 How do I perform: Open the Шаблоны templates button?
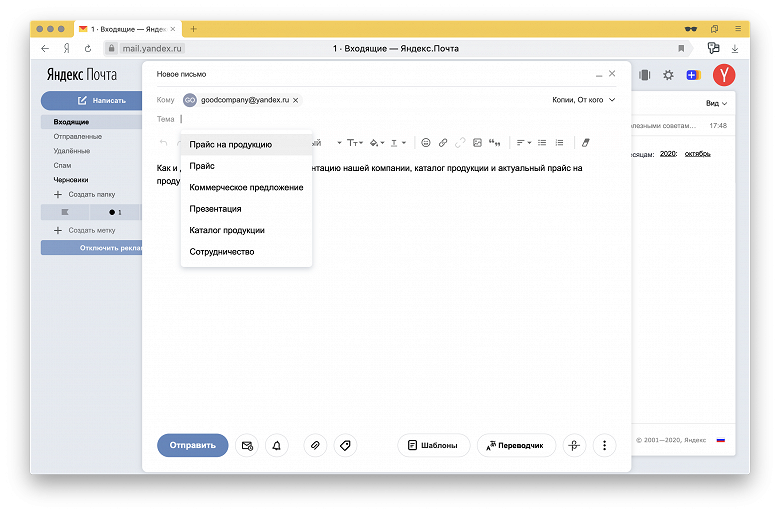(x=434, y=445)
